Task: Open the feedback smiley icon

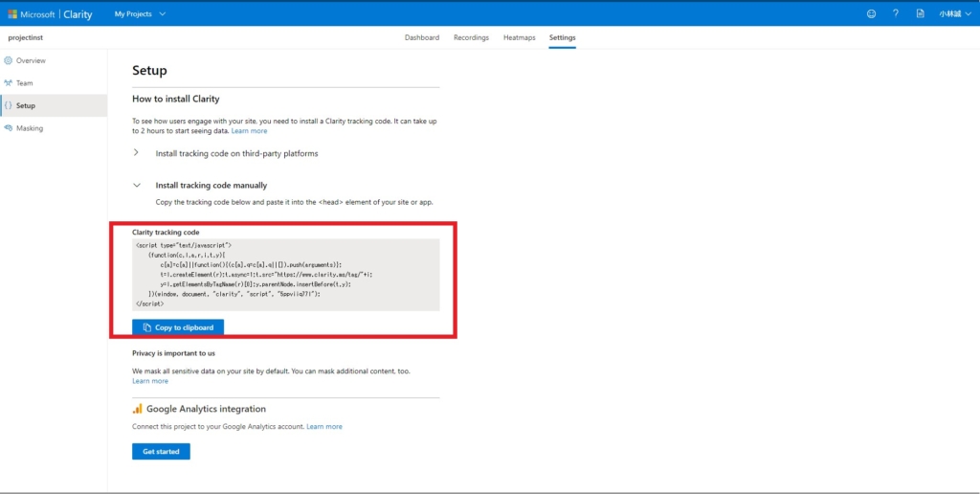Action: 871,13
